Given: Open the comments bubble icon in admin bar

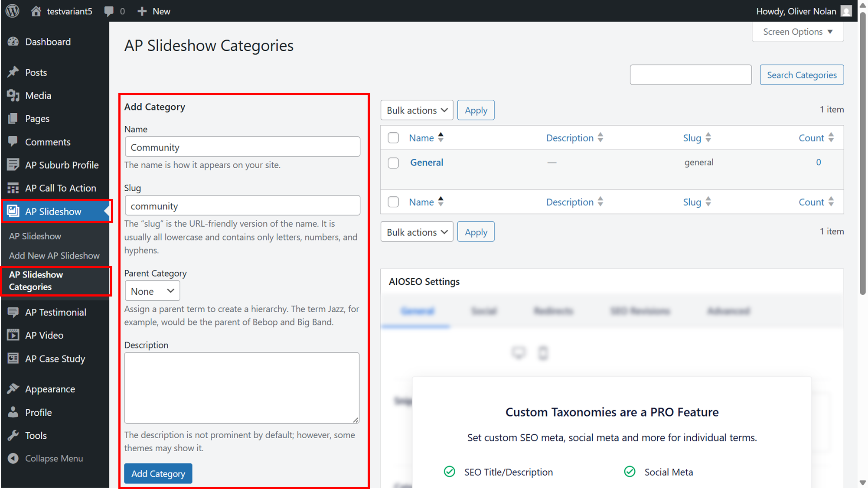Looking at the screenshot, I should click(x=109, y=11).
